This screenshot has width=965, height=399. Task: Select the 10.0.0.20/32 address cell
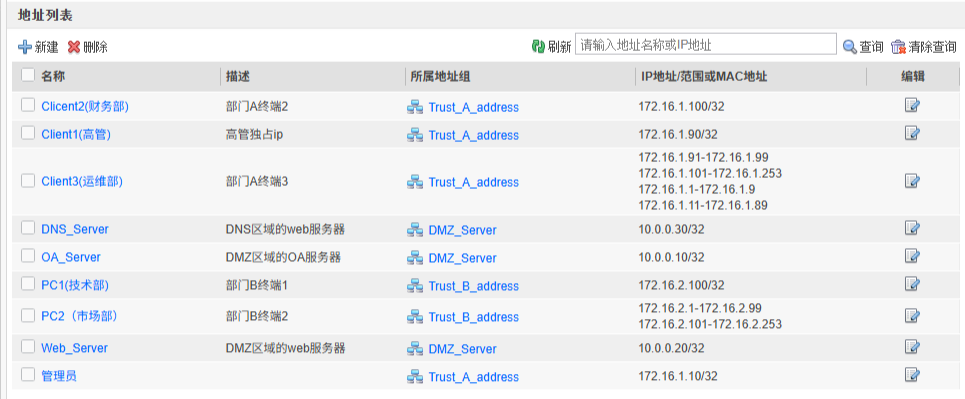(671, 349)
